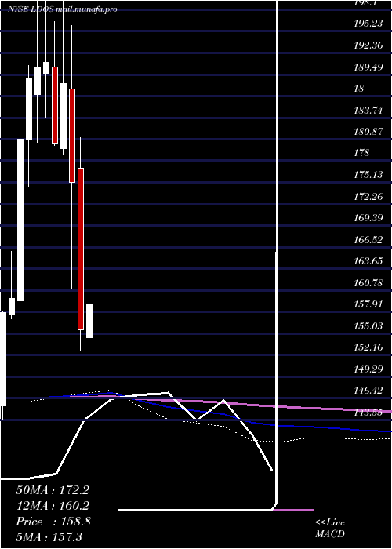Click the 155.03 price axis label
This screenshot has width=392, height=549.
(368, 325)
